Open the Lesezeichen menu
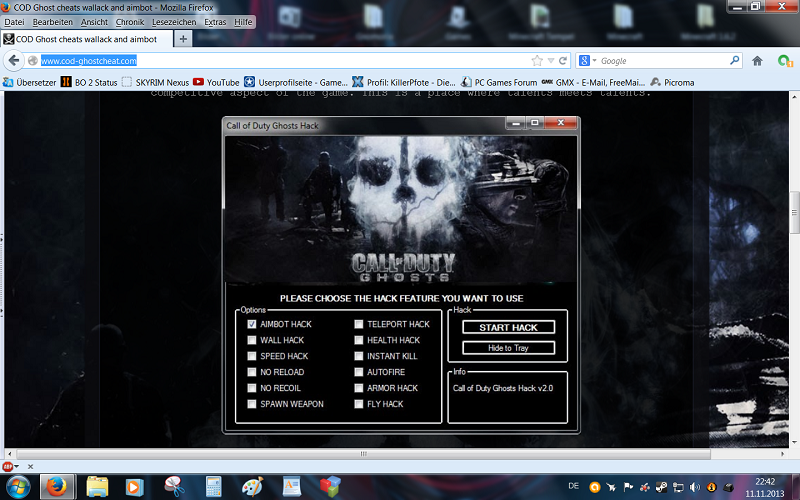This screenshot has width=800, height=500. click(174, 22)
